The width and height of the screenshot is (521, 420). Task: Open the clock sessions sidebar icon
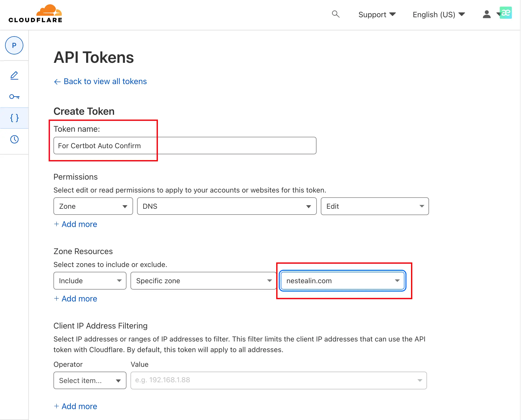click(x=14, y=139)
